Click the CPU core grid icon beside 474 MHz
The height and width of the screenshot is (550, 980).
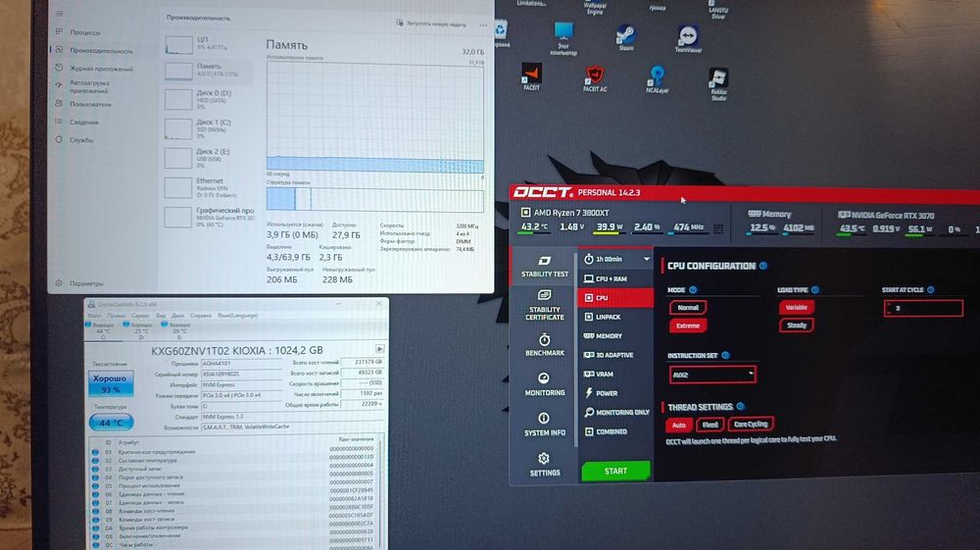pos(718,229)
